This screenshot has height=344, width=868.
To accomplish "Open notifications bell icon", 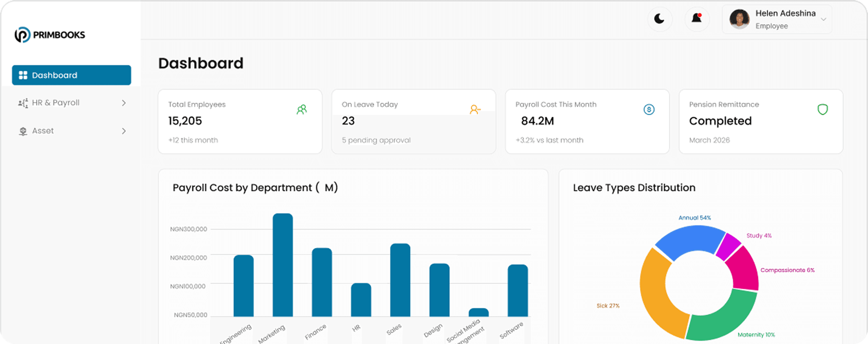I will pyautogui.click(x=697, y=18).
